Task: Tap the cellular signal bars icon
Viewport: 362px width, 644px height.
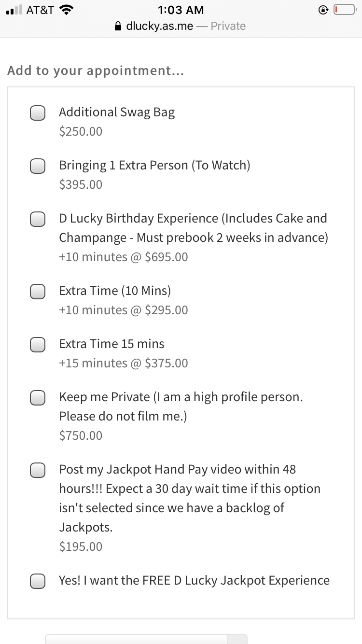Action: point(14,10)
